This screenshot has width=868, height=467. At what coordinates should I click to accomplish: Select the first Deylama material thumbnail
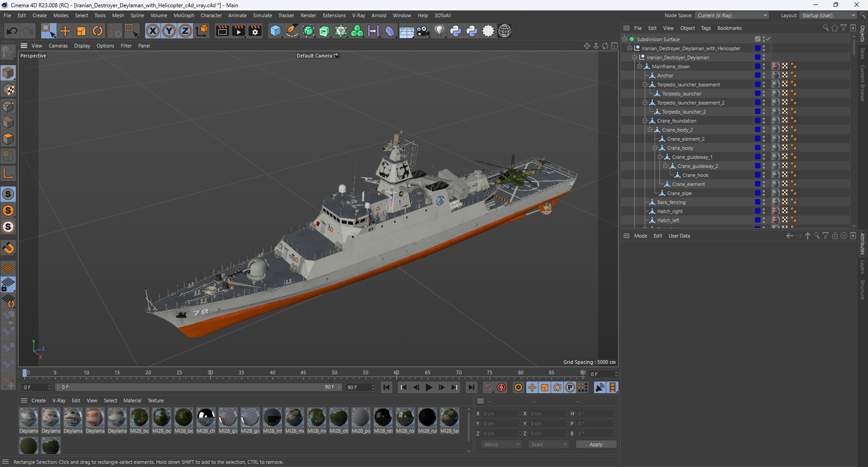tap(28, 417)
